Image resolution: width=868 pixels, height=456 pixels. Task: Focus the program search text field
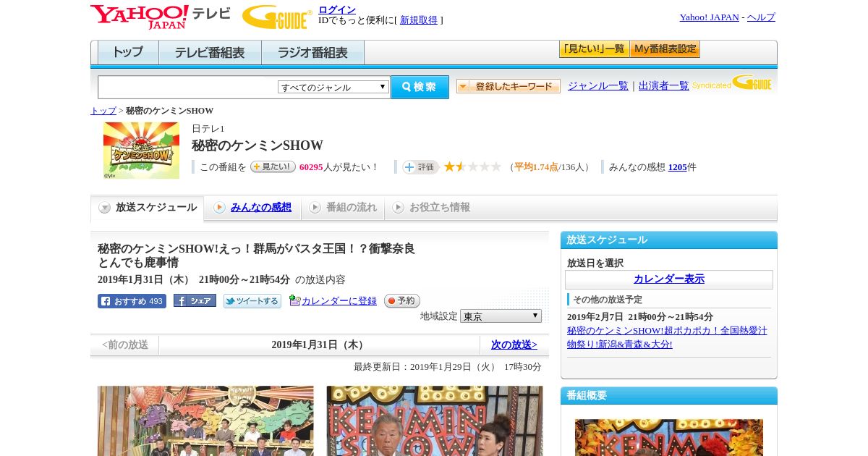(187, 88)
